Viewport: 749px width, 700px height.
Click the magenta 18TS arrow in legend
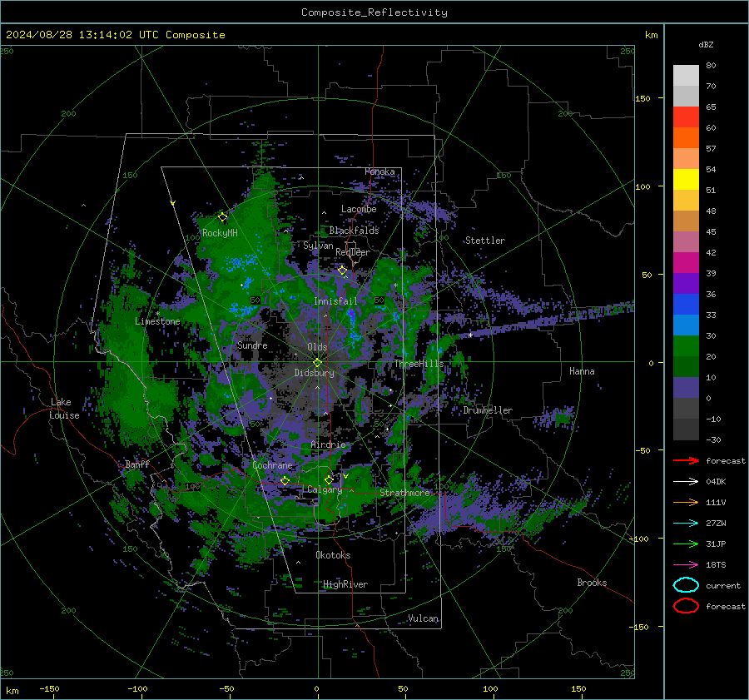686,565
